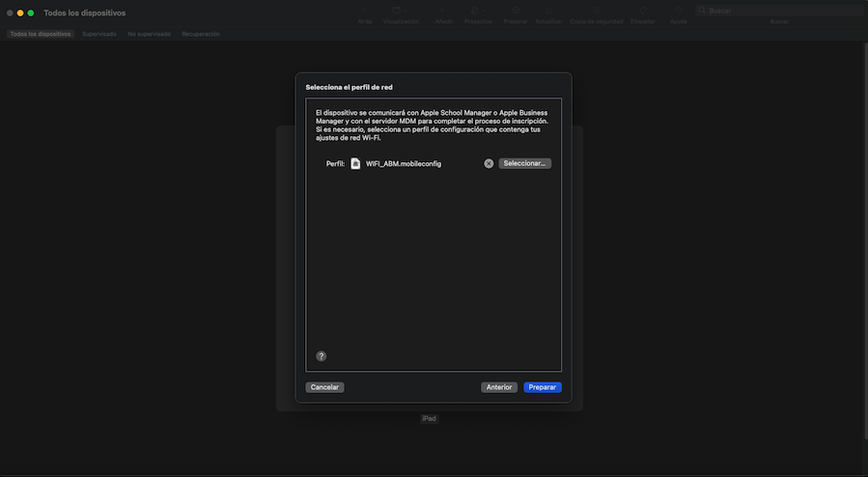Click the Perfil: label
Viewport: 868px width, 477px height.
(x=335, y=164)
